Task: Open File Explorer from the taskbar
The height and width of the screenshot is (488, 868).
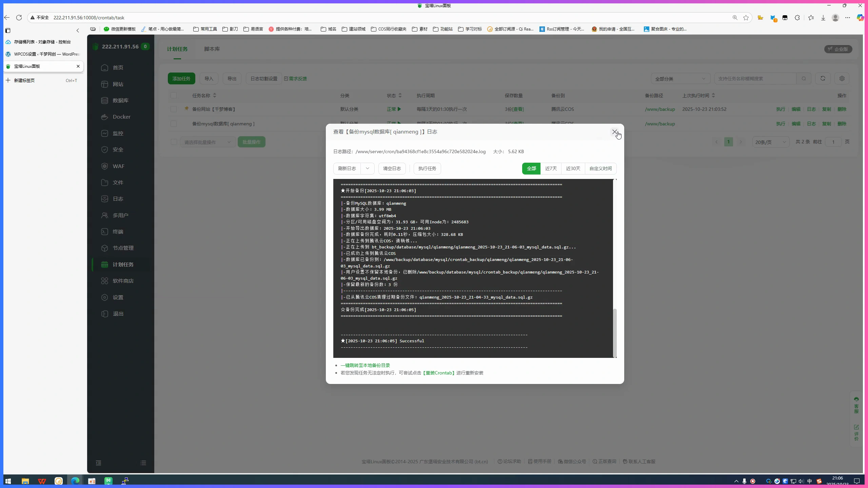Action: (25, 481)
